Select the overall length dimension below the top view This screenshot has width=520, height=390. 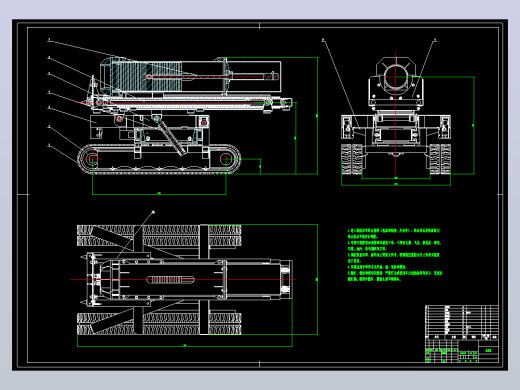(x=185, y=346)
